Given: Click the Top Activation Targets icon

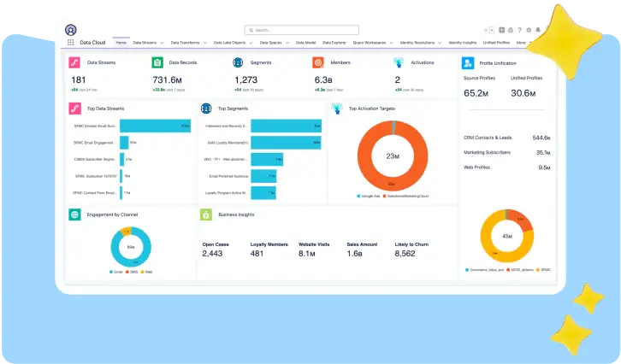Looking at the screenshot, I should click(x=337, y=109).
